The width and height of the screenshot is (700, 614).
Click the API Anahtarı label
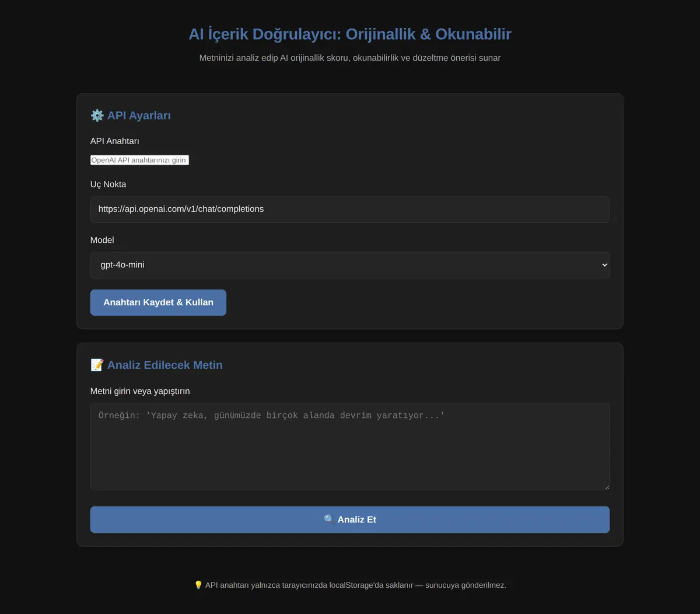pos(114,141)
